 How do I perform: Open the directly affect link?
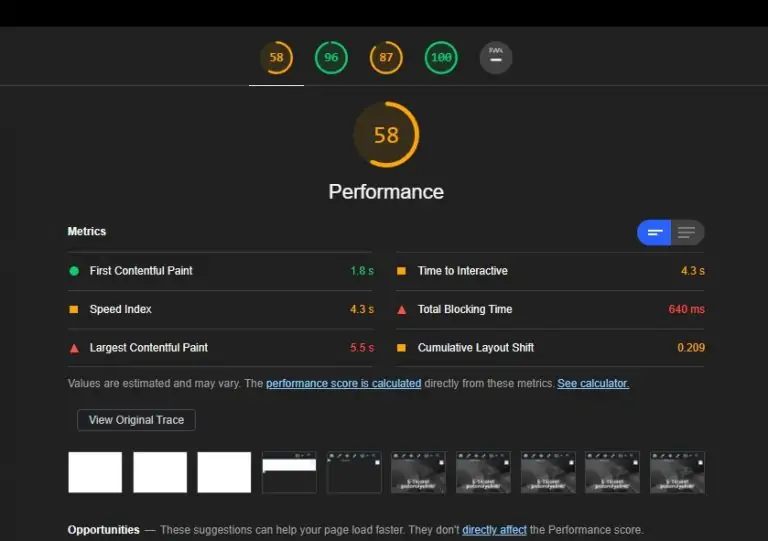click(494, 530)
